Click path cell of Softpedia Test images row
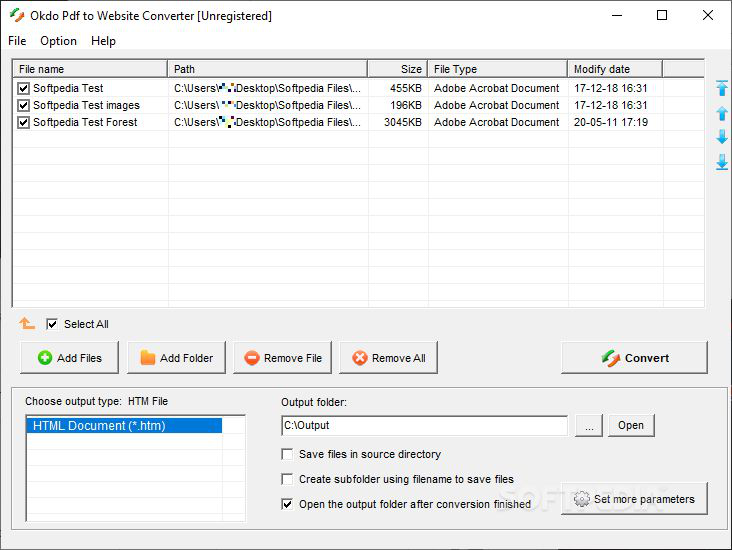Viewport: 732px width, 550px height. 267,106
